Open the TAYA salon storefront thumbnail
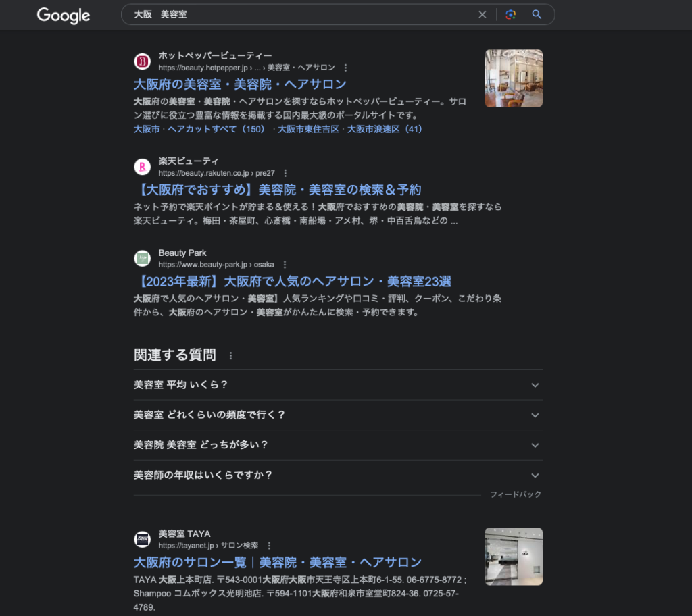 (x=514, y=557)
